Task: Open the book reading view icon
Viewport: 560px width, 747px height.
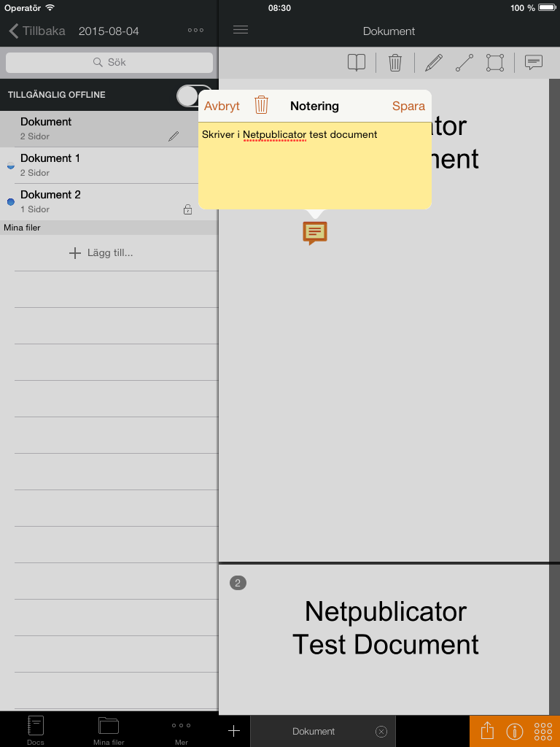Action: click(356, 63)
